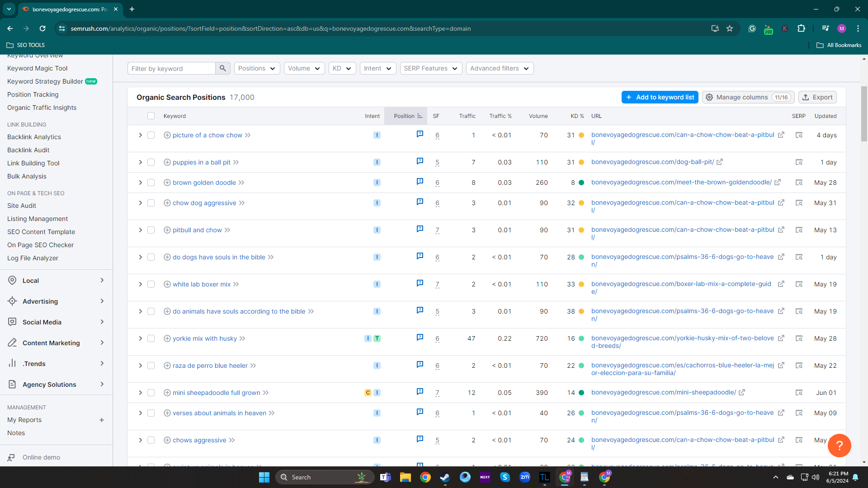Viewport: 868px width, 488px height.
Task: Click plus icon next to My Reports
Action: (102, 420)
